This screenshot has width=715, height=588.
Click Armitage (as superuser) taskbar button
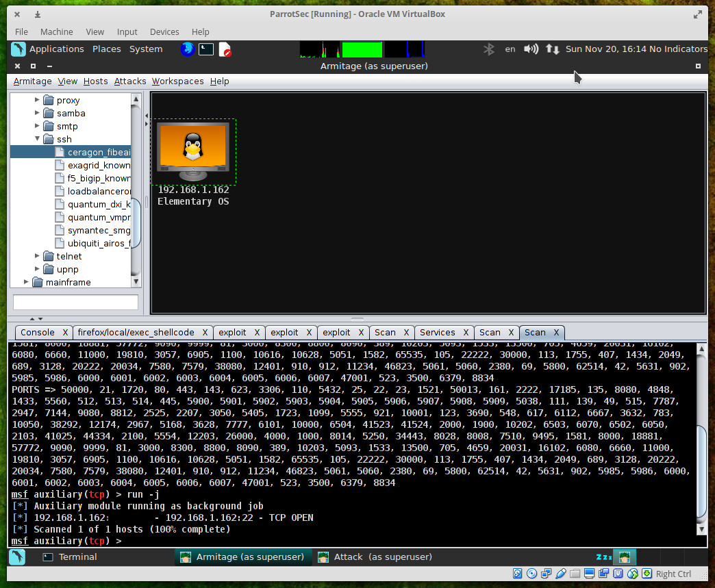(242, 557)
